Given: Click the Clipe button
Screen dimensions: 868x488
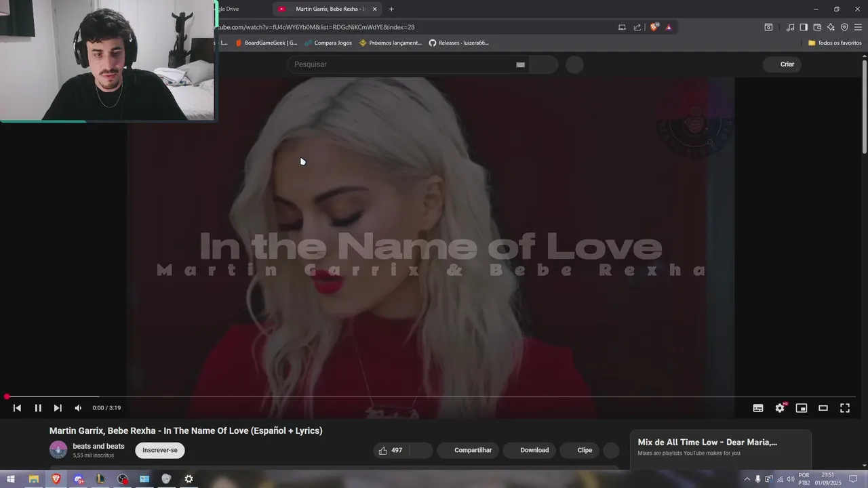Looking at the screenshot, I should (580, 450).
